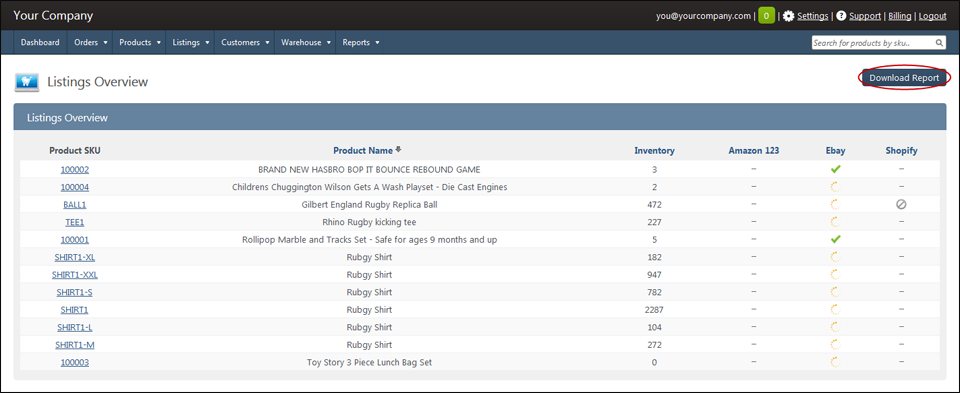Click the Support question mark icon
The image size is (960, 393).
841,16
